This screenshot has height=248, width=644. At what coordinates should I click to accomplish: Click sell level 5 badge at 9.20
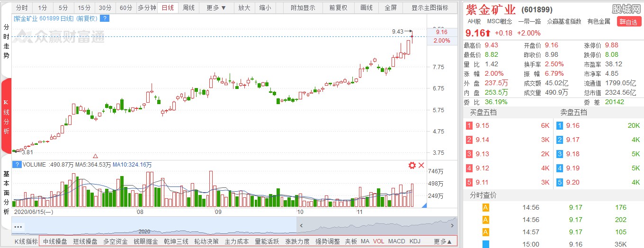(560, 182)
